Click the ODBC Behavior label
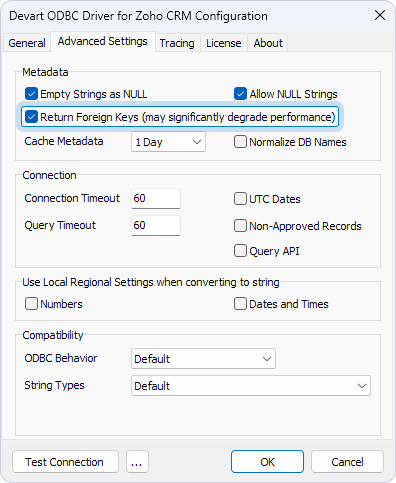This screenshot has width=396, height=483. click(61, 358)
